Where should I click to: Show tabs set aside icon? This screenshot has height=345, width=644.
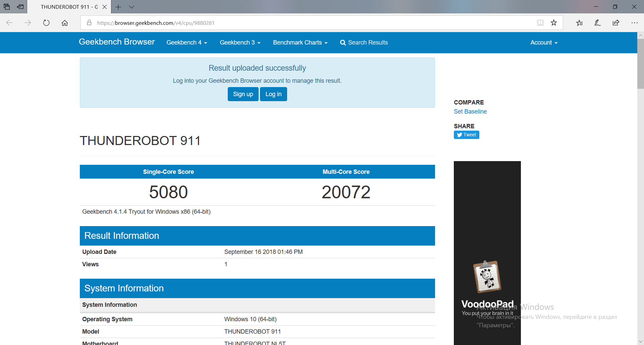pos(7,7)
